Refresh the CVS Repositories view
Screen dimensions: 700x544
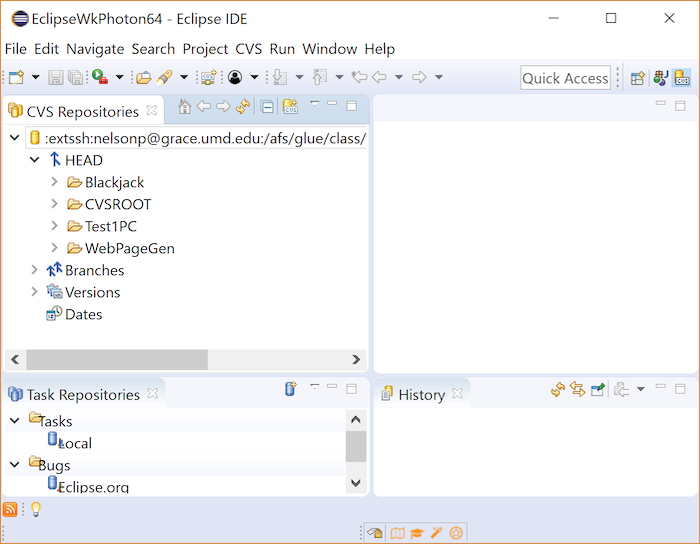[x=242, y=107]
